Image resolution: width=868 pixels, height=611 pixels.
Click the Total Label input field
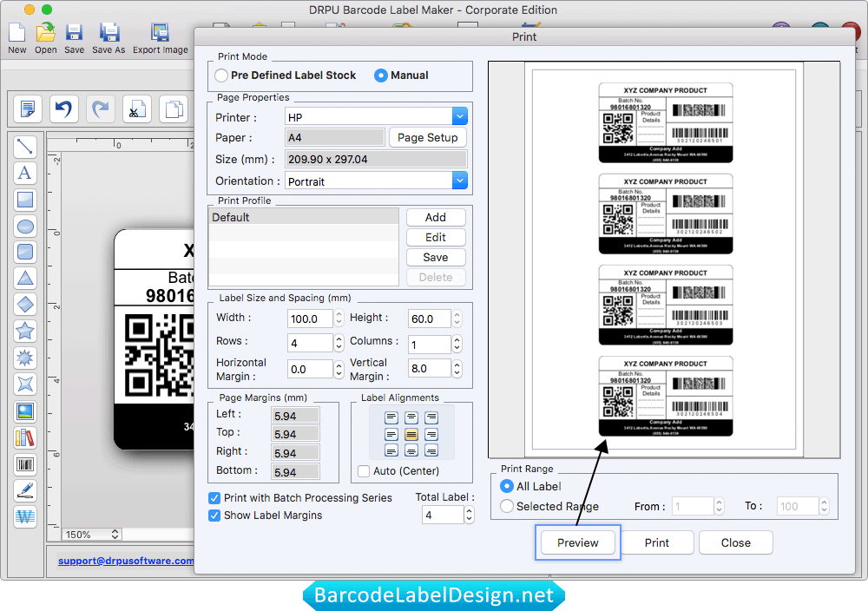(443, 516)
